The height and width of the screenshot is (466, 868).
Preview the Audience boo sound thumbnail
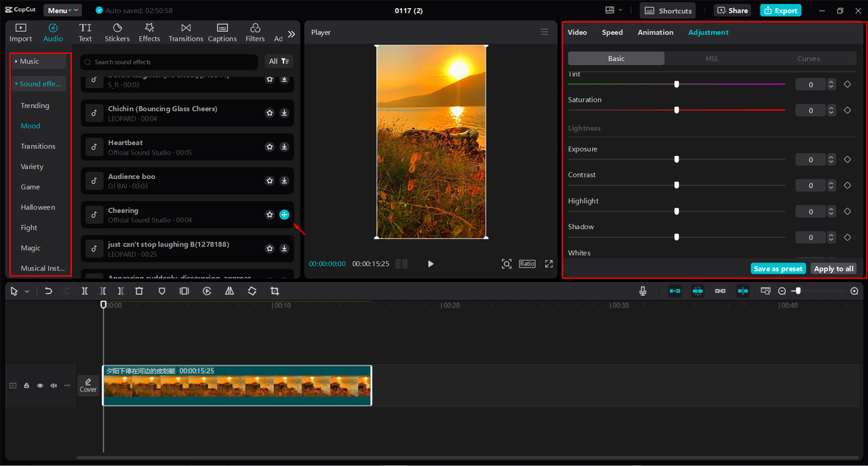pos(94,180)
